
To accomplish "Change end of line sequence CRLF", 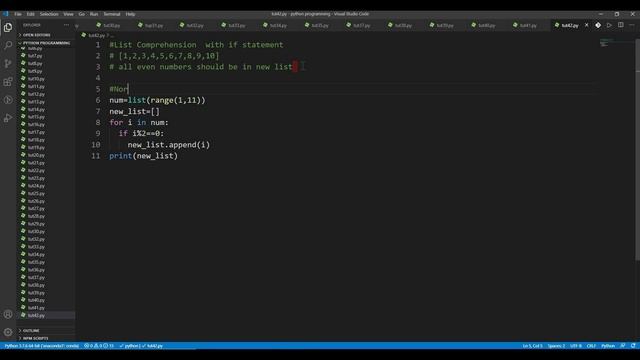I will coord(591,346).
